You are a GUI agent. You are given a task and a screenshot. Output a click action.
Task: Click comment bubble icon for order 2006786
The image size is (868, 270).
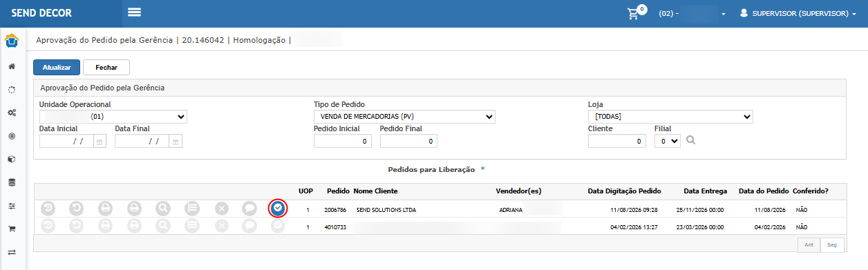pos(249,208)
